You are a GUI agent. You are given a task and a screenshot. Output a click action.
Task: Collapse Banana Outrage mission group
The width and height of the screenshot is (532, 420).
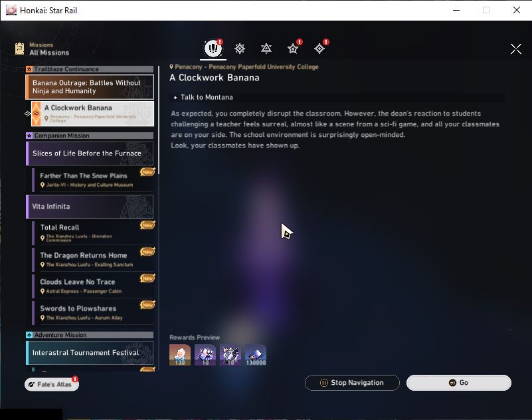[x=90, y=87]
